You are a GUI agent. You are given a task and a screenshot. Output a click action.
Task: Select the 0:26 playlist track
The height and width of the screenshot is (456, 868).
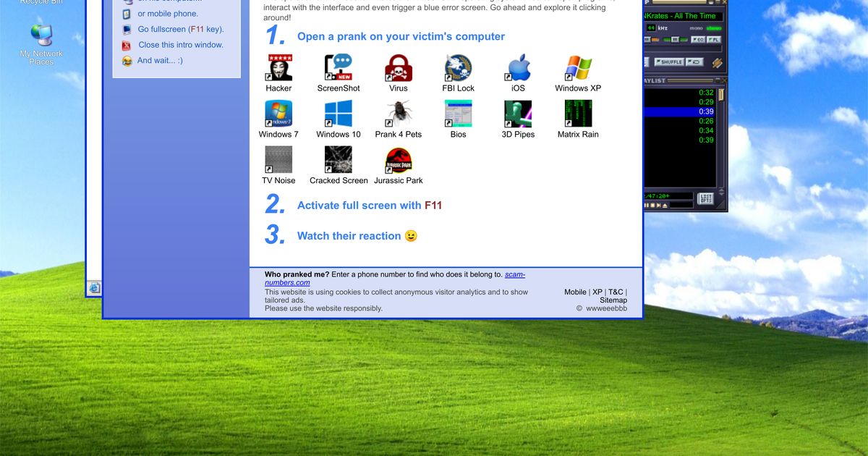(x=679, y=121)
